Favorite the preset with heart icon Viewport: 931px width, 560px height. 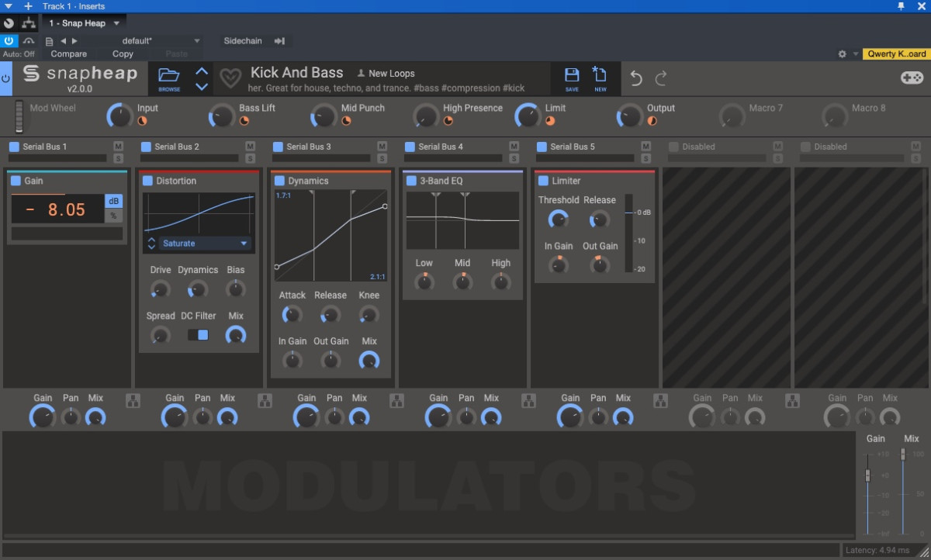click(x=230, y=78)
